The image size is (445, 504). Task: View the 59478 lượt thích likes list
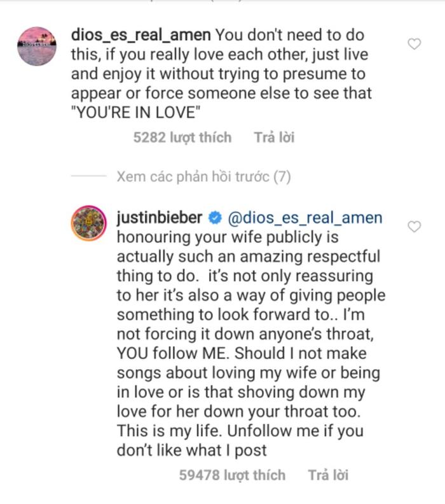coord(232,475)
